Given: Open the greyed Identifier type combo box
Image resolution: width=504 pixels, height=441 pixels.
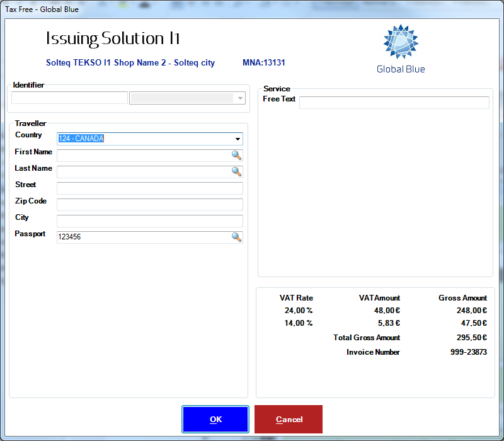Looking at the screenshot, I should [x=187, y=98].
